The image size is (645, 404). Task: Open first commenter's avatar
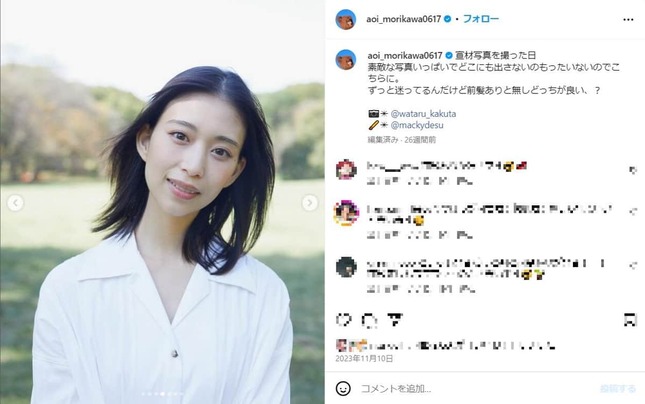click(346, 169)
